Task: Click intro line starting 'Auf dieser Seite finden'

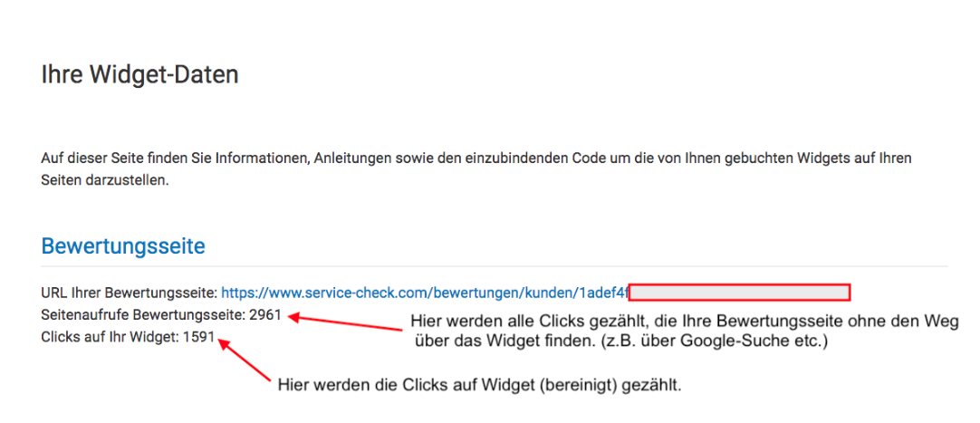Action: (x=476, y=159)
